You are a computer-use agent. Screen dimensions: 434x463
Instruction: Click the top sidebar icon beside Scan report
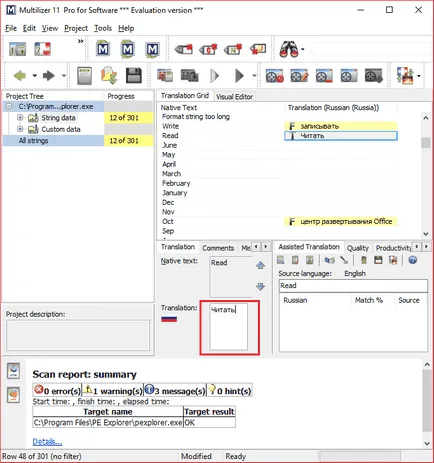tap(14, 371)
